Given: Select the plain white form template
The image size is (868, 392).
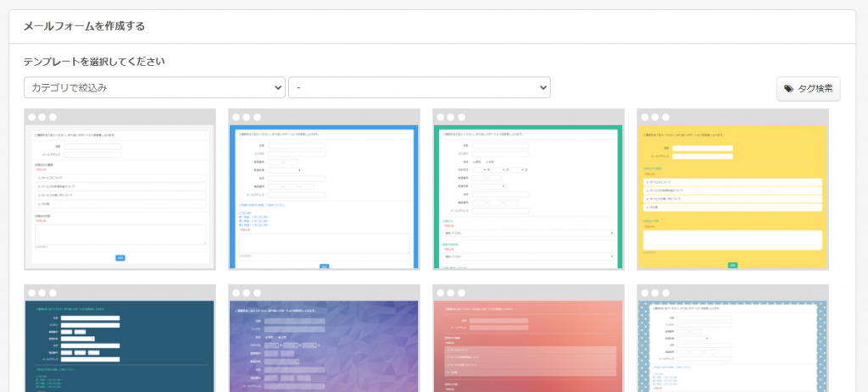Looking at the screenshot, I should click(x=120, y=196).
